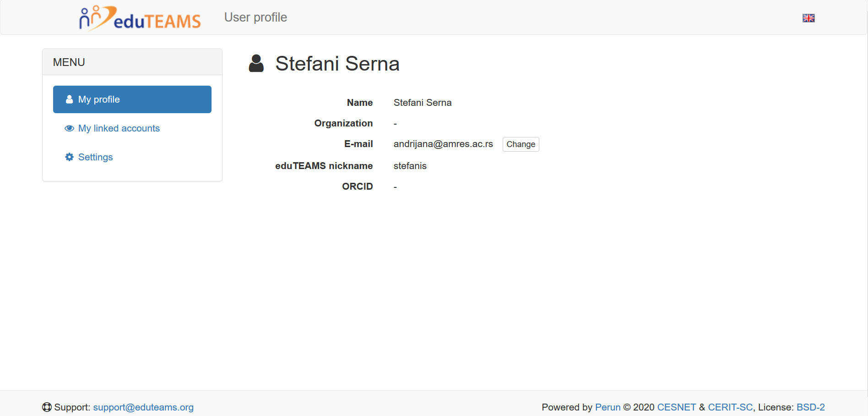
Task: Click the person avatar icon next to Stefani Serna
Action: [x=256, y=63]
